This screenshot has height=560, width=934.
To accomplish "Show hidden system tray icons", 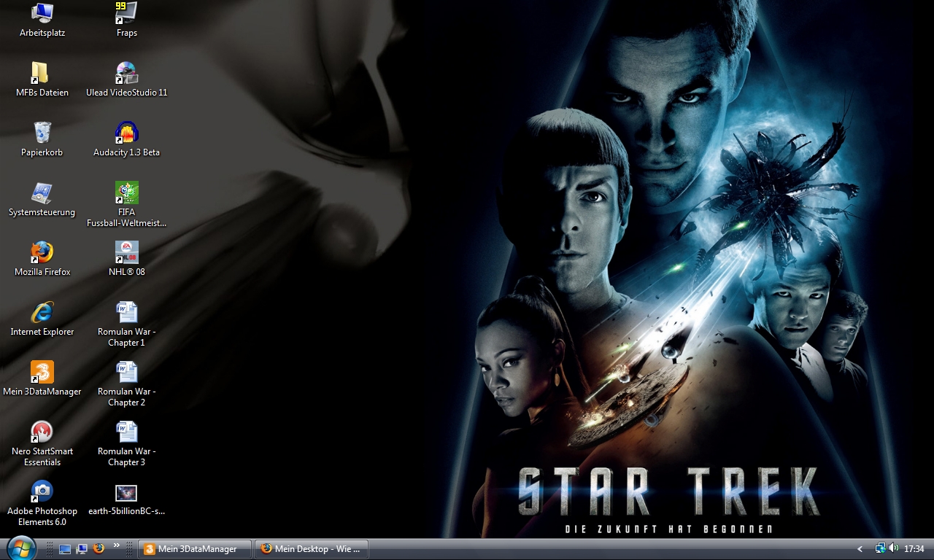I will pyautogui.click(x=860, y=549).
